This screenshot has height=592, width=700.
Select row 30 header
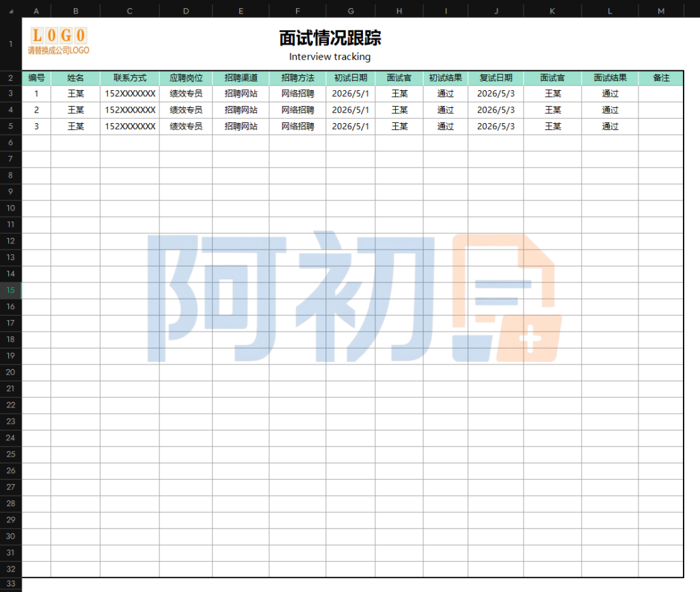click(x=11, y=537)
